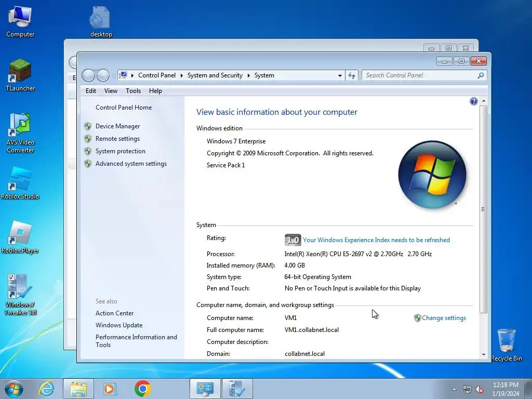Viewport: 532px width, 399px height.
Task: Click the System breadcrumb in address bar
Action: click(264, 75)
